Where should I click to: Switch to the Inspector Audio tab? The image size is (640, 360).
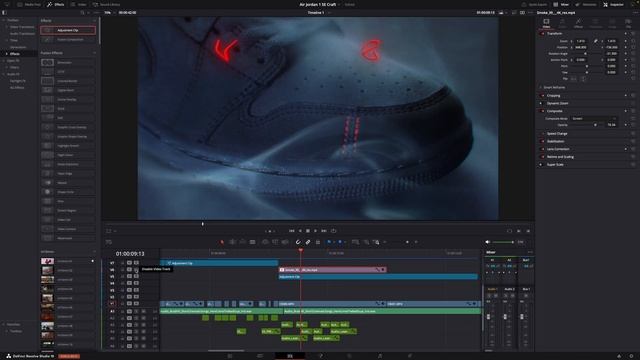[x=562, y=23]
